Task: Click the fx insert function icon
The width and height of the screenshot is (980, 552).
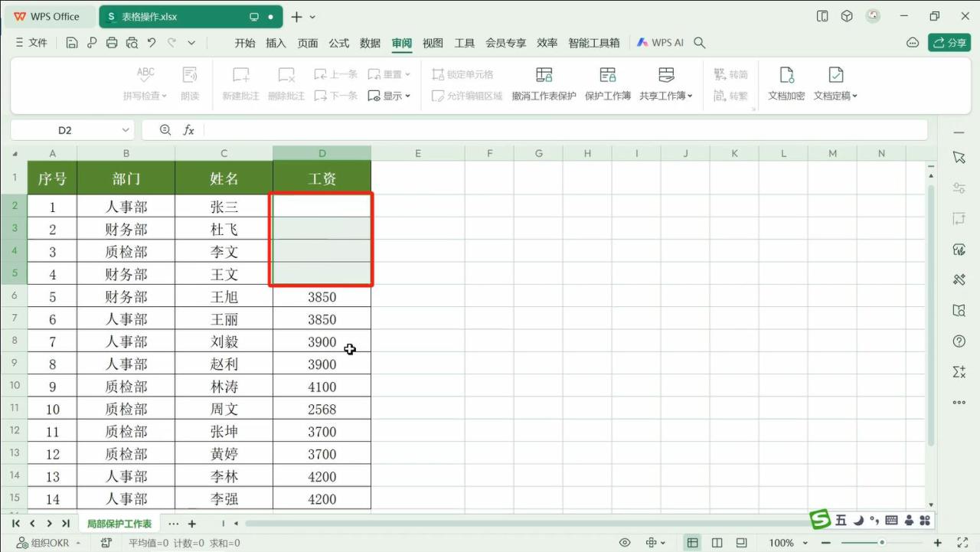Action: pos(188,130)
